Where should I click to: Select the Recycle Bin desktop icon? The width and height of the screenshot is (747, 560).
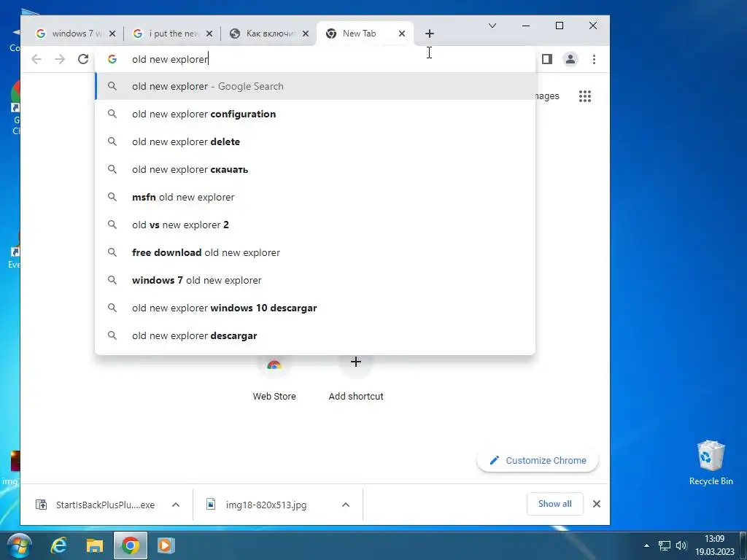711,463
